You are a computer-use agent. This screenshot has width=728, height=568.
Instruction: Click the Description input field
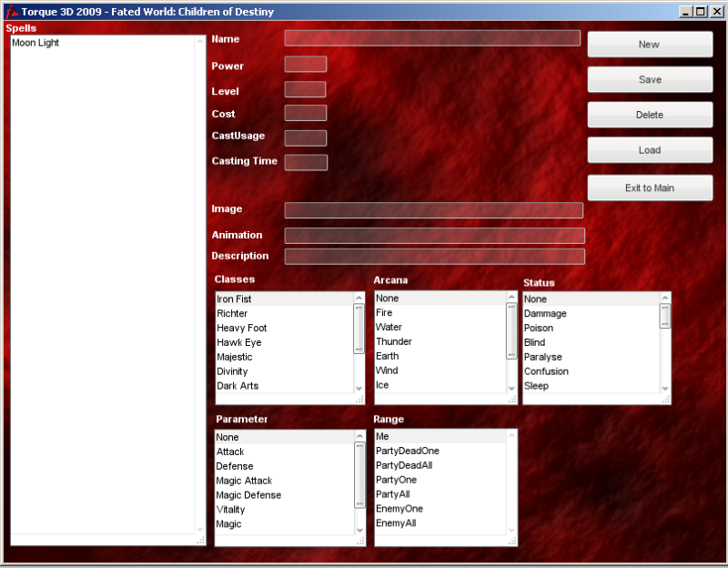click(x=434, y=256)
